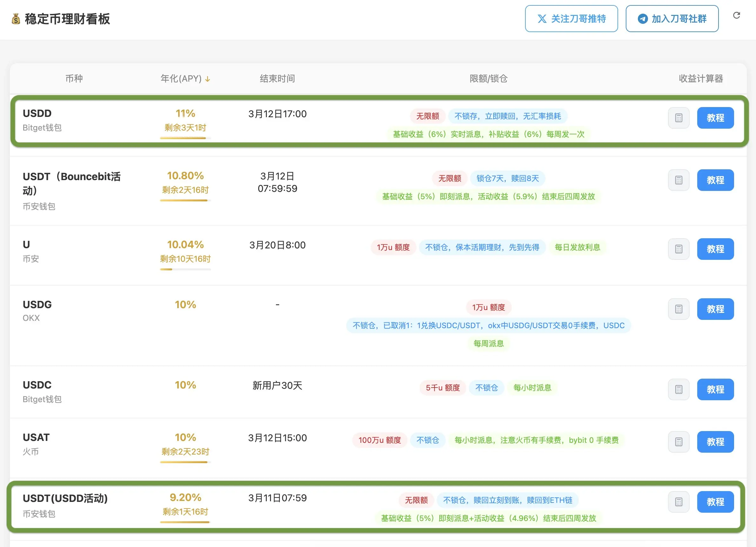Click the 结束时间 column header
This screenshot has width=756, height=547.
[277, 79]
